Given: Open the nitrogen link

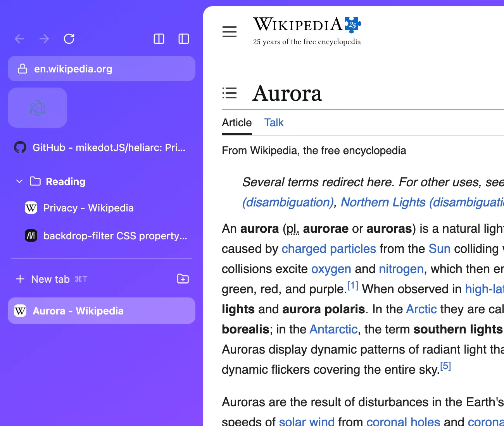Looking at the screenshot, I should click(x=401, y=269).
